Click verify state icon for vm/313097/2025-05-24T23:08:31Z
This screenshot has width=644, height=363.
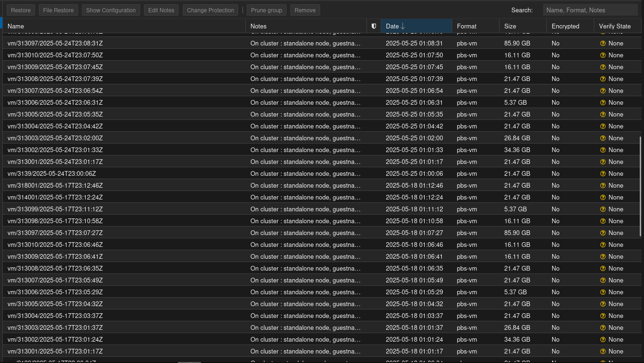tap(603, 44)
